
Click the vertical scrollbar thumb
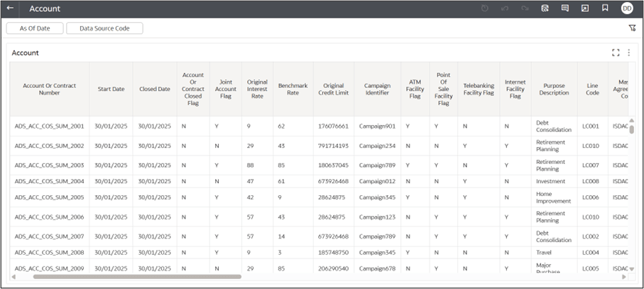[x=632, y=129]
